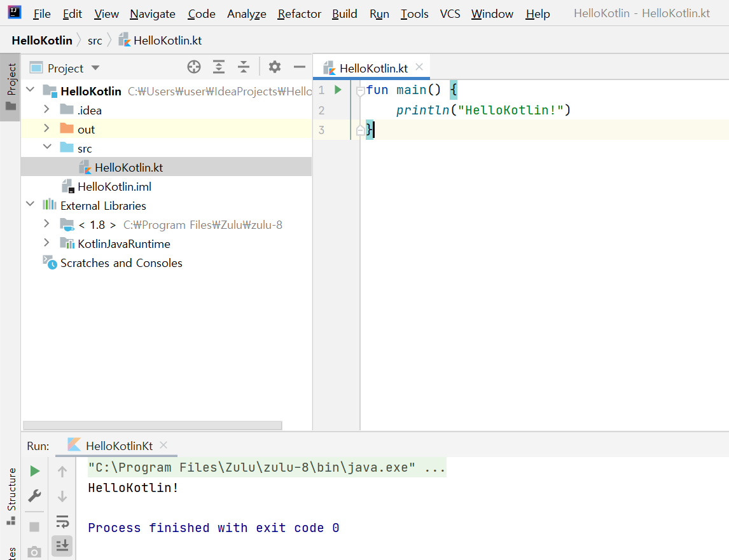
Task: Open the Analyze menu
Action: pyautogui.click(x=246, y=14)
